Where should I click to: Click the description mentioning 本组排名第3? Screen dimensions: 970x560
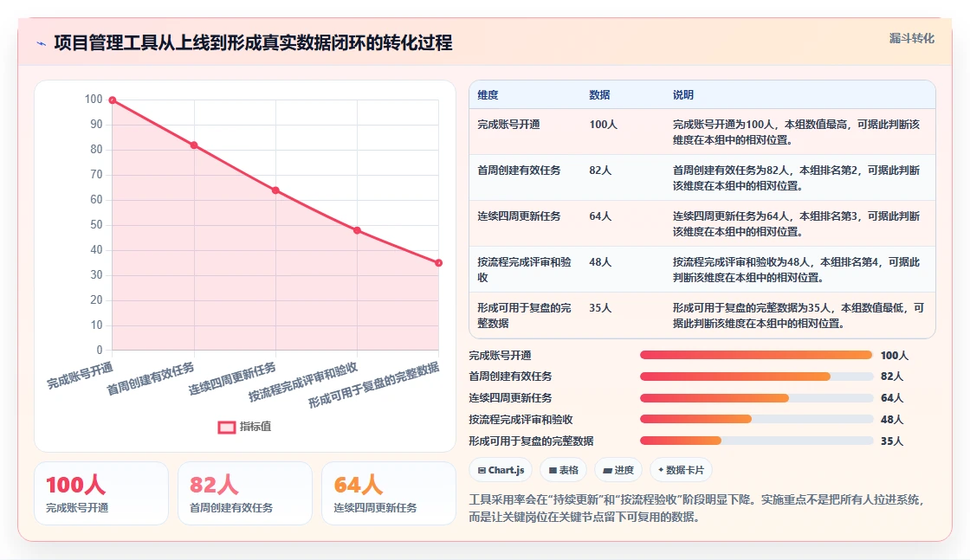[x=796, y=224]
